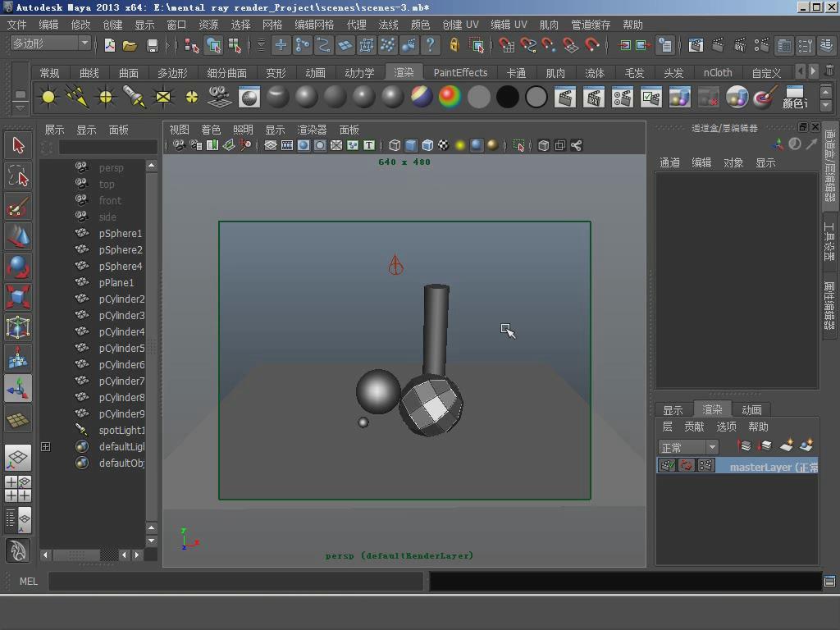Viewport: 840px width, 630px height.
Task: Click the MEL command input field
Action: [x=235, y=582]
